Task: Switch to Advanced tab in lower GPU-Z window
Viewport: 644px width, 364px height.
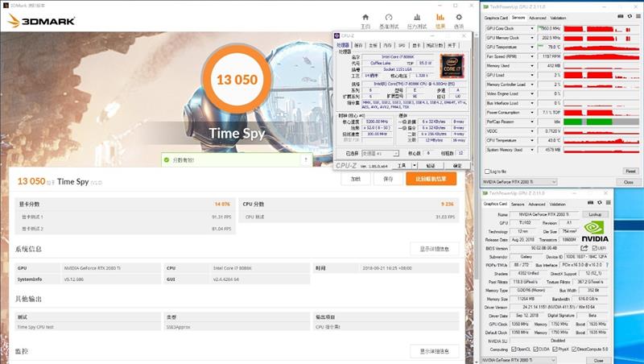Action: 537,205
